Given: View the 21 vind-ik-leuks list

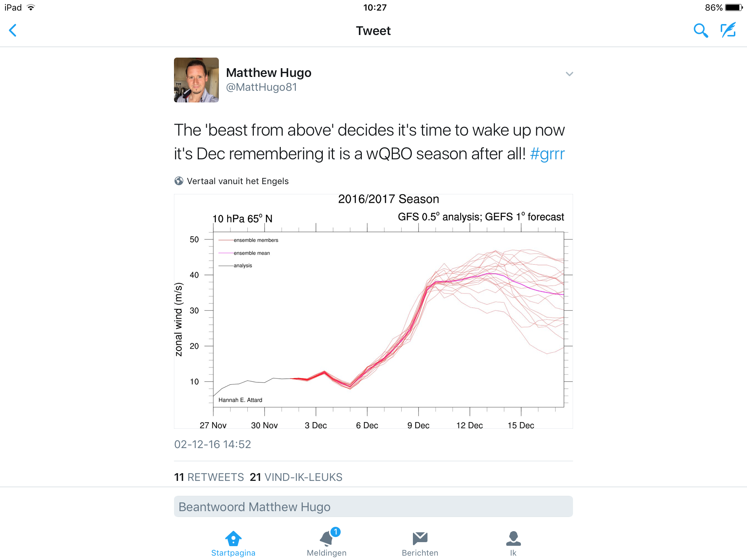Looking at the screenshot, I should [296, 477].
